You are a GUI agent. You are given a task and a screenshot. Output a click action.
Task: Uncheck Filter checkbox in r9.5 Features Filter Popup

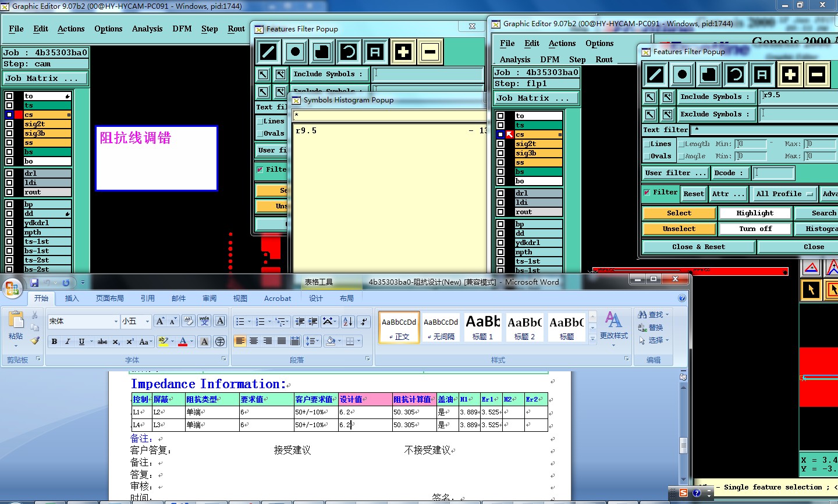pos(647,192)
